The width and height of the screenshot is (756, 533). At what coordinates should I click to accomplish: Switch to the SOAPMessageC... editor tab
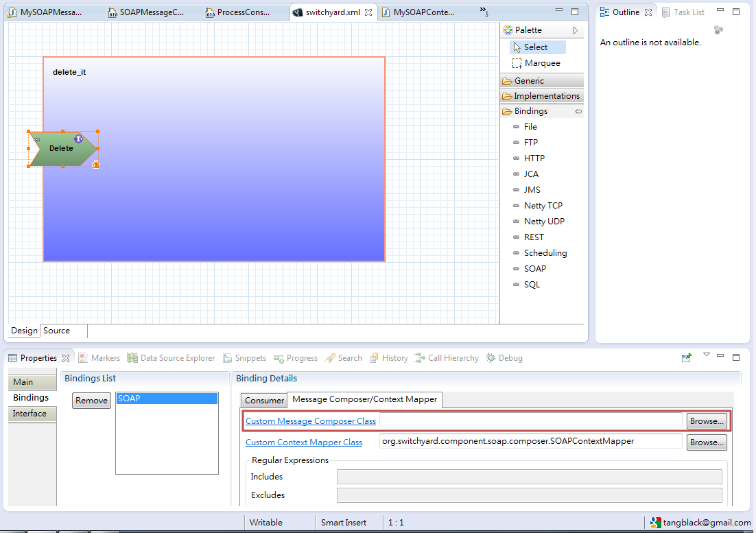[146, 12]
